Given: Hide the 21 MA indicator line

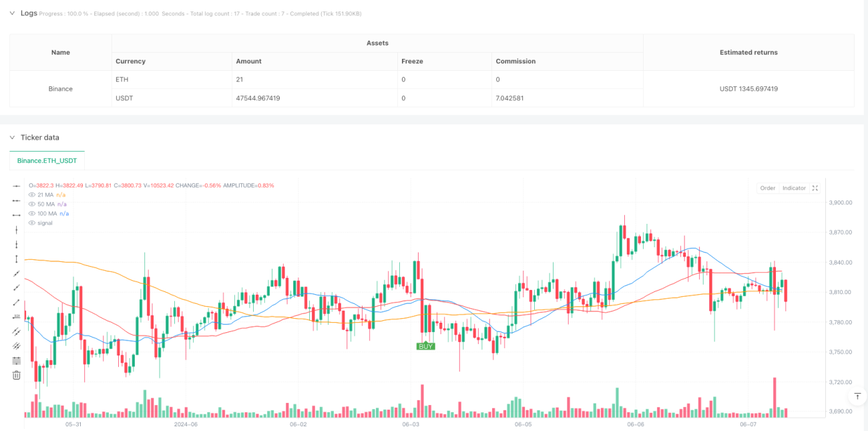Looking at the screenshot, I should pos(32,194).
